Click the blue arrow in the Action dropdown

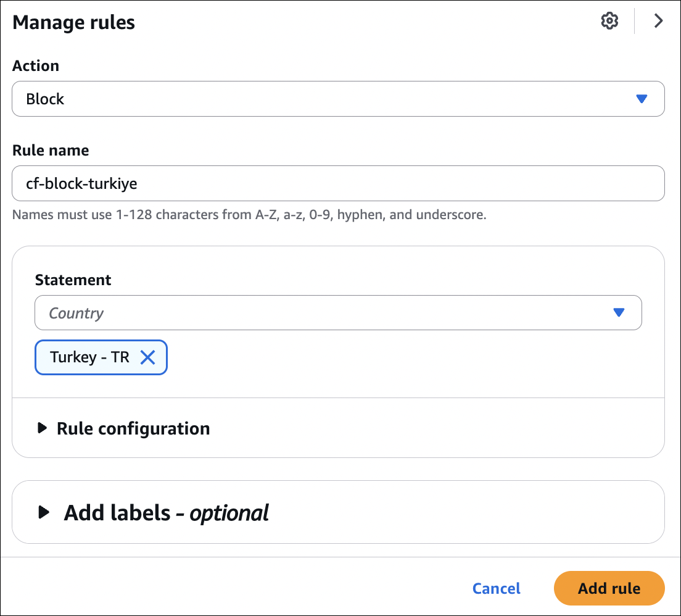[x=642, y=99]
